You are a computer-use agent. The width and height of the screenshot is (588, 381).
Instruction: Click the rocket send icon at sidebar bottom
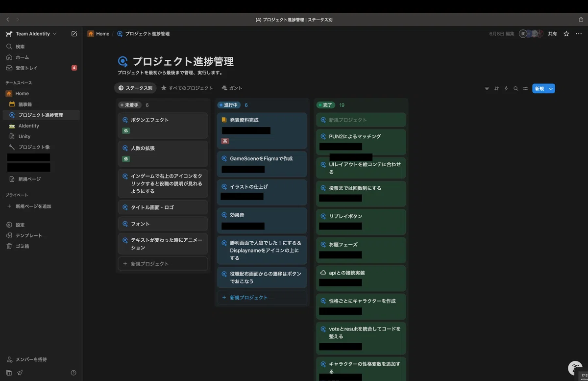tap(20, 373)
